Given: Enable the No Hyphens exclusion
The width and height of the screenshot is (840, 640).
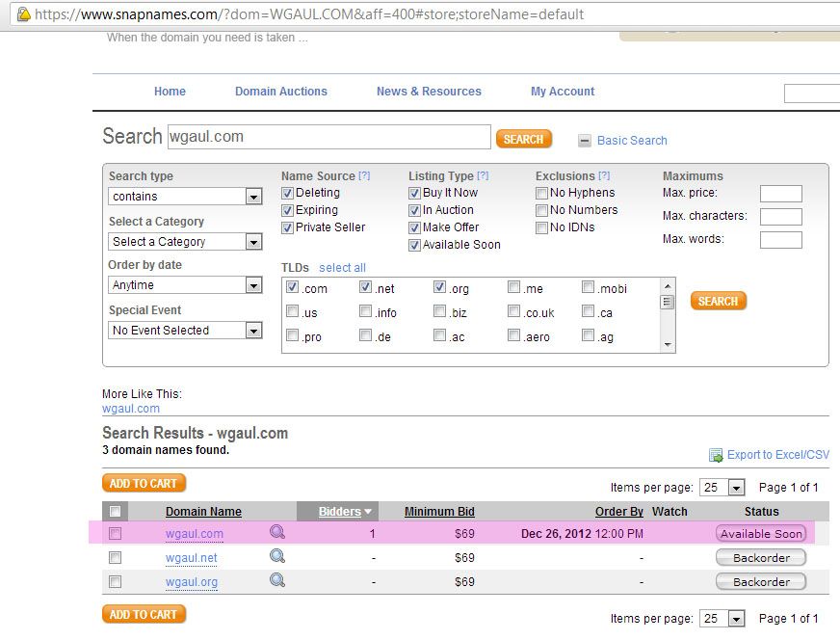Looking at the screenshot, I should coord(541,193).
